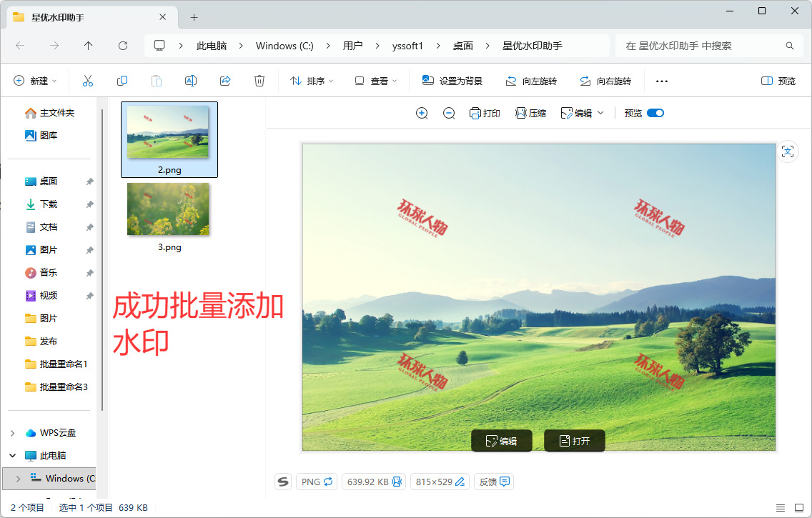This screenshot has width=812, height=518.
Task: Open 批量重命名1 folder in sidebar
Action: (x=56, y=364)
